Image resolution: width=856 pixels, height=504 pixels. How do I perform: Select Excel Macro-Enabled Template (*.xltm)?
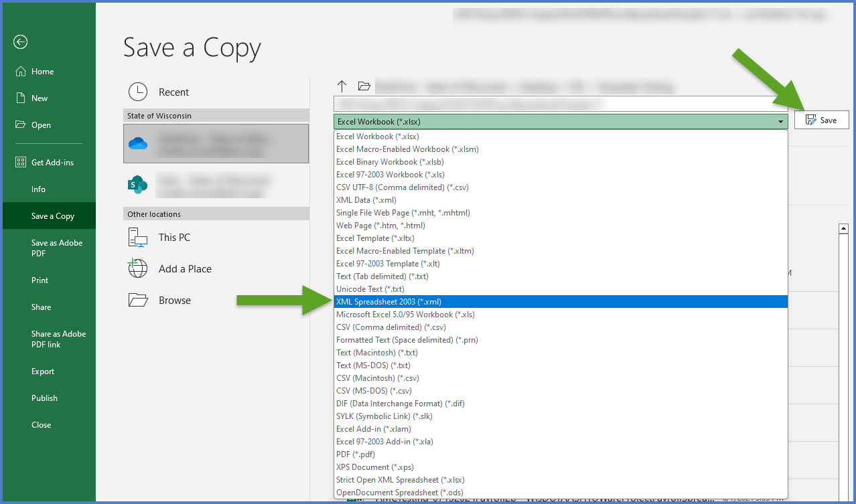[561, 251]
